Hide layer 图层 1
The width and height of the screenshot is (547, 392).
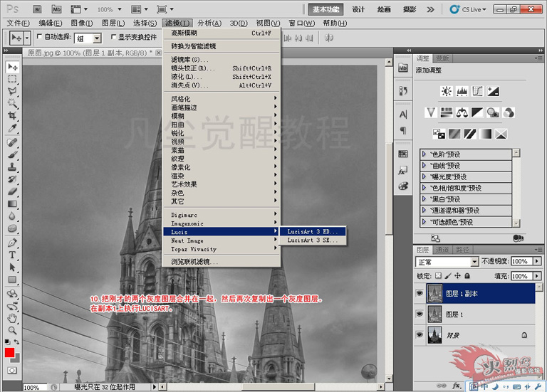[420, 314]
